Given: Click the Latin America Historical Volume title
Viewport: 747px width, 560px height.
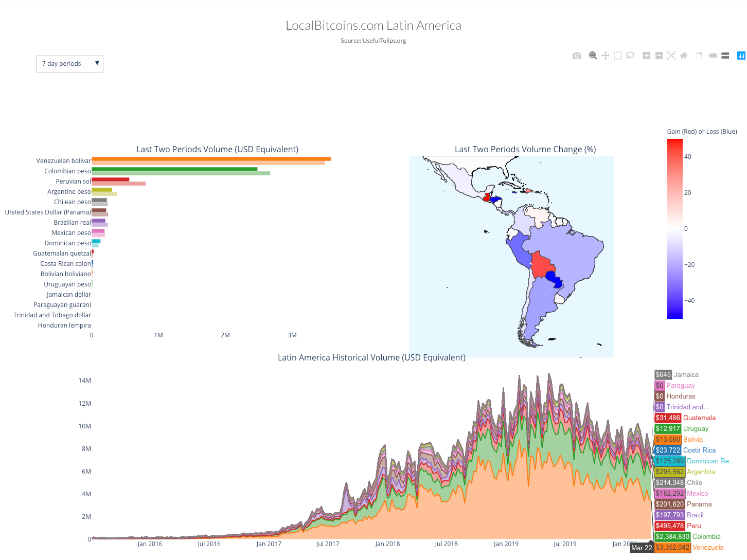Looking at the screenshot, I should pos(371,358).
